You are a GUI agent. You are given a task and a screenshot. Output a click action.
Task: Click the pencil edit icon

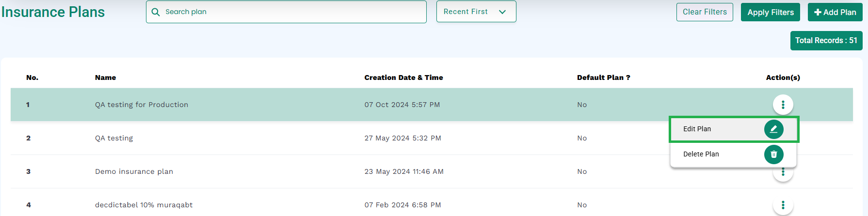(x=773, y=129)
